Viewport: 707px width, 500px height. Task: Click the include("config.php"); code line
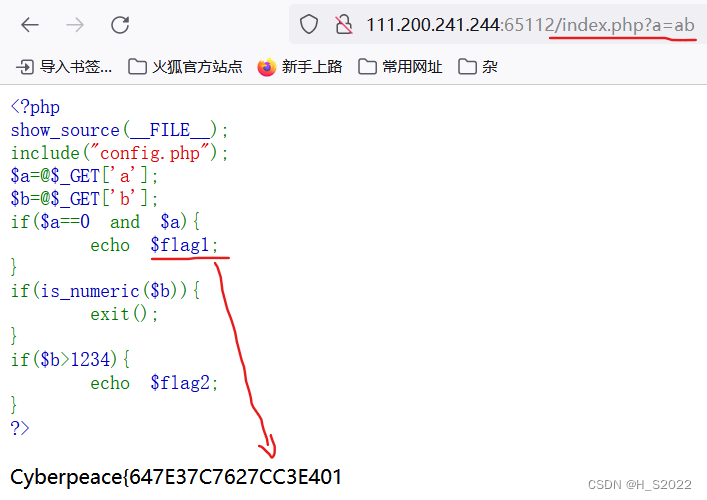point(119,153)
